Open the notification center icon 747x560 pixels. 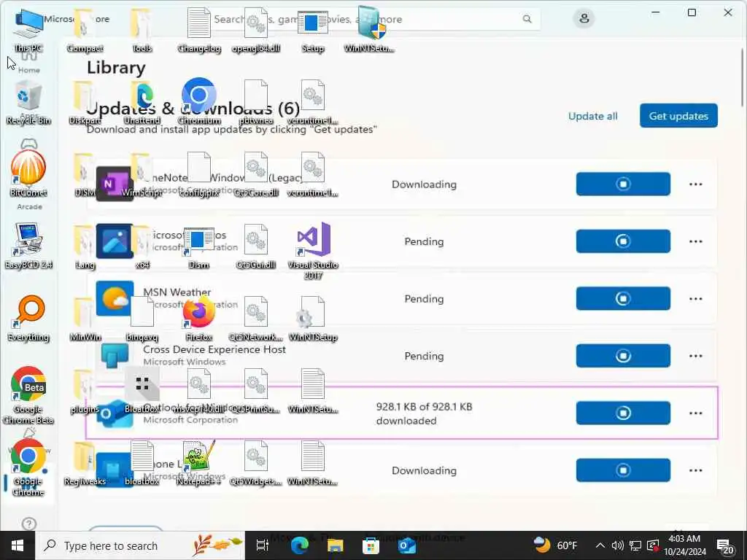(725, 547)
